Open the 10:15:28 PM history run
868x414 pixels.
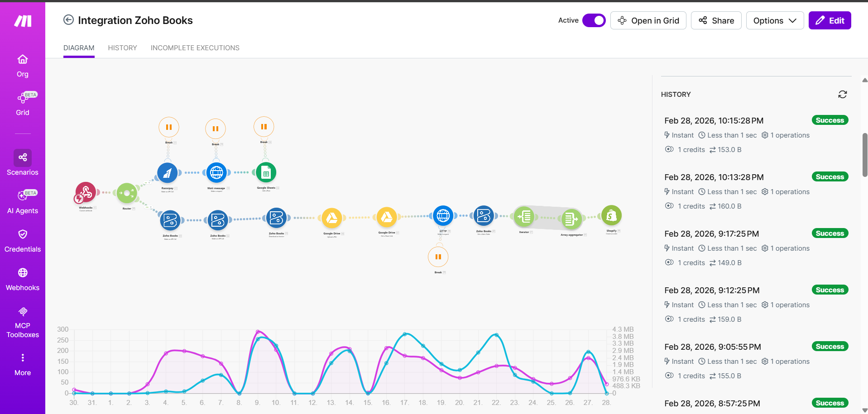pos(756,135)
